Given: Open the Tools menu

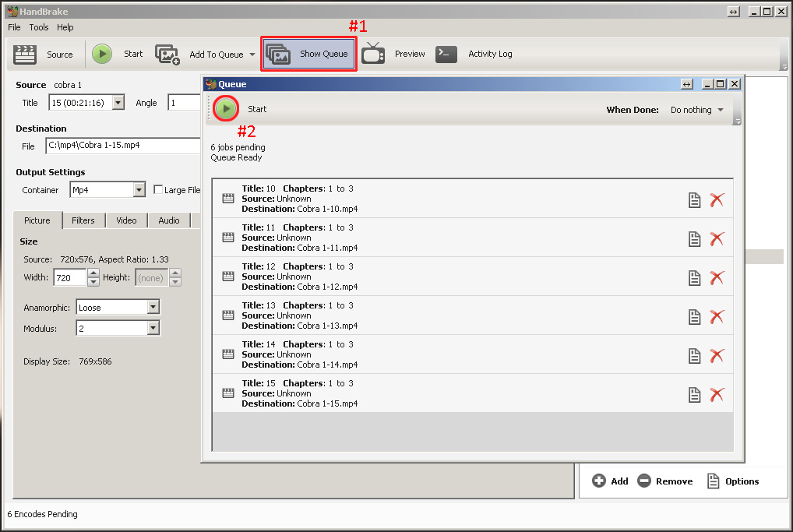Looking at the screenshot, I should [39, 27].
